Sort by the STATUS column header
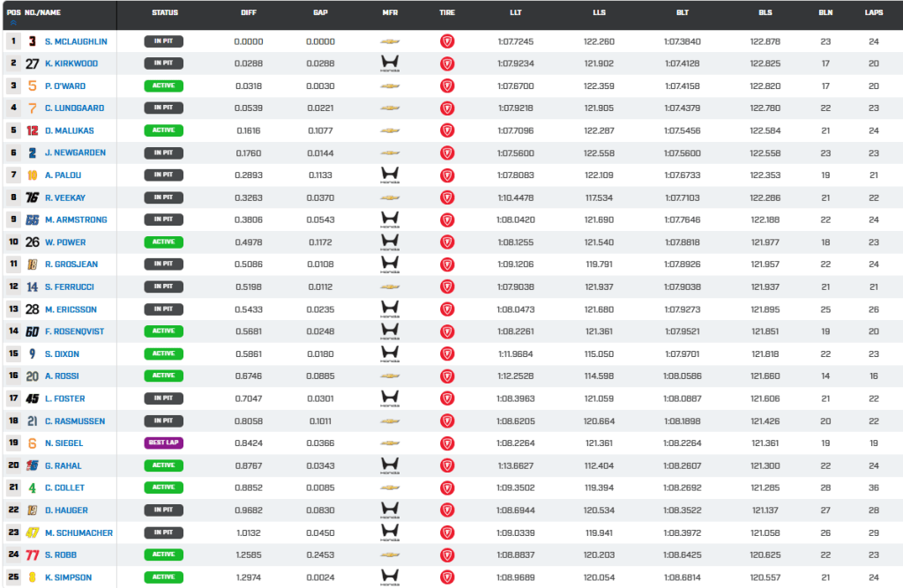903x588 pixels. coord(165,12)
